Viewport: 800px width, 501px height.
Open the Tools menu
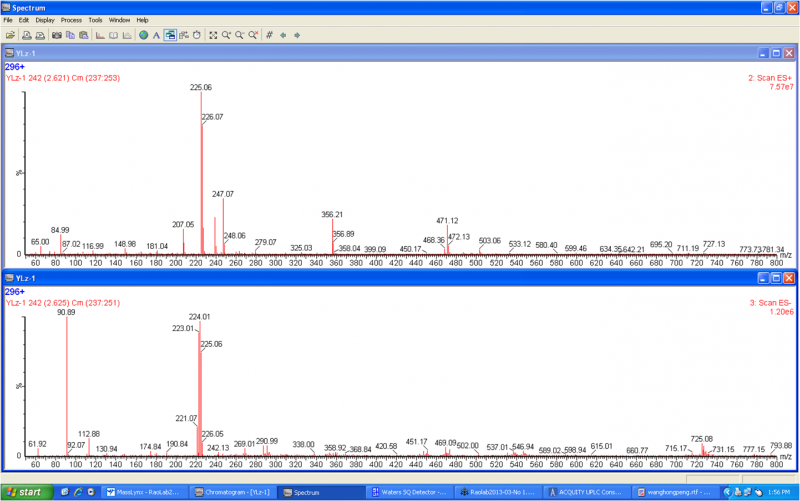point(95,20)
